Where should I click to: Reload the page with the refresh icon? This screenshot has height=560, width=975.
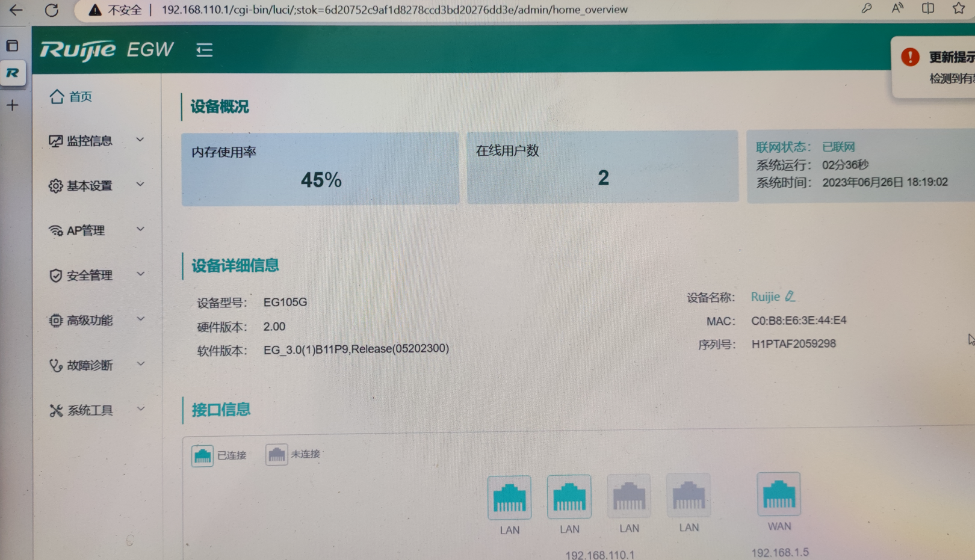click(52, 10)
